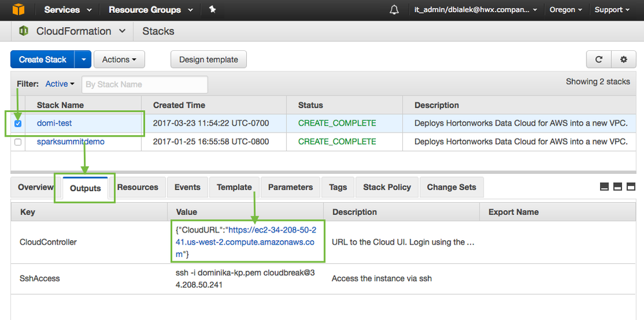Click the Design template button
Viewport: 644px width, 320px height.
coord(208,59)
